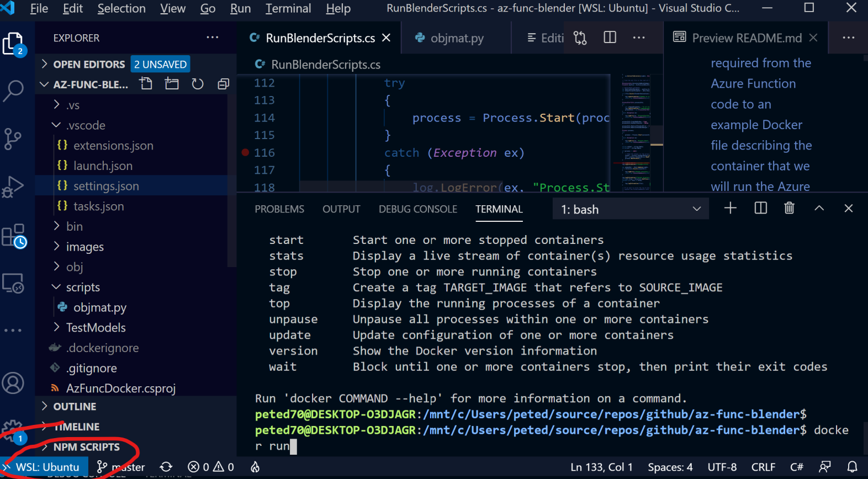Split the editor right
This screenshot has width=868, height=479.
click(610, 38)
